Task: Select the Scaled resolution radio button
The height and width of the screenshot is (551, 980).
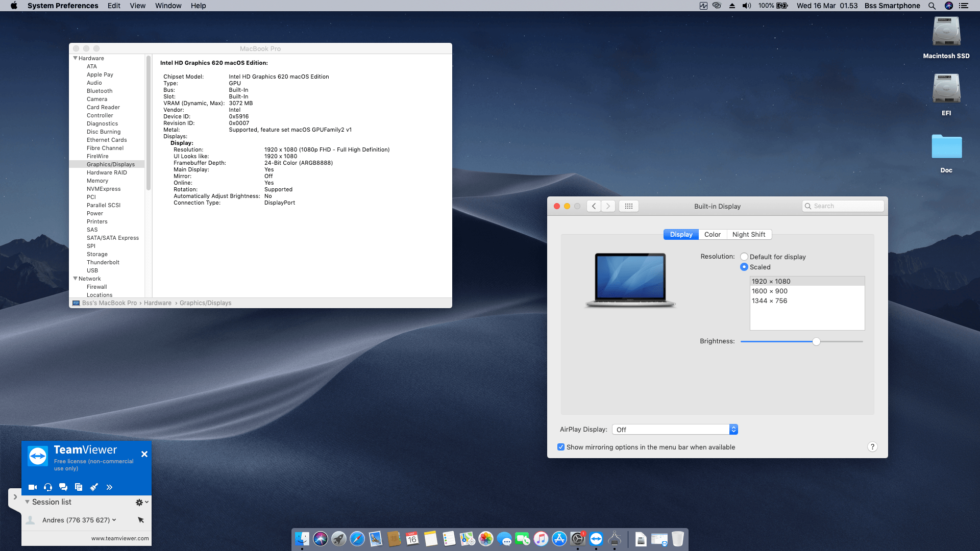Action: click(744, 267)
